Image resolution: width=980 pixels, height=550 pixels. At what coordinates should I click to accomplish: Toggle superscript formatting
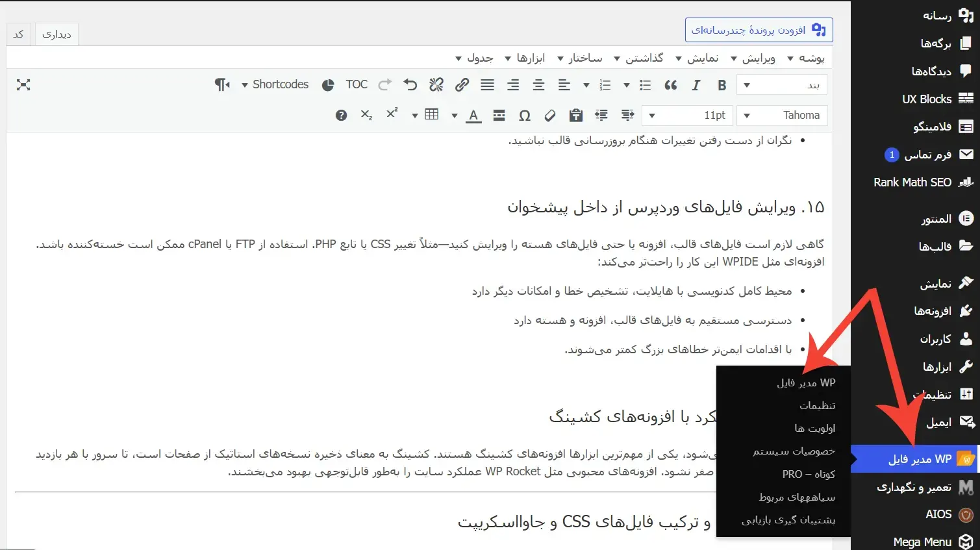391,115
